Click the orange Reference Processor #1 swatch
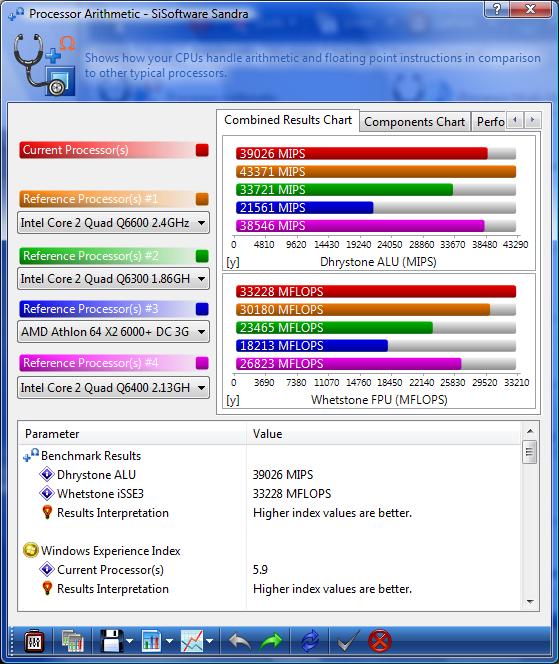 (x=202, y=199)
